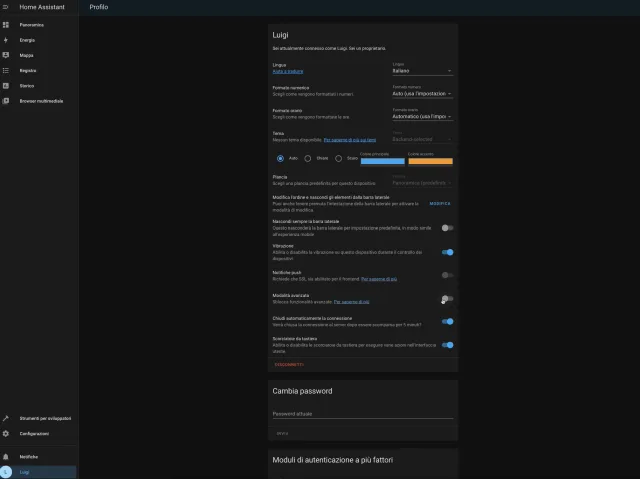Screen dimensions: 640x479
Task: Open the Mappa icon in the sidebar
Action: pos(7,55)
